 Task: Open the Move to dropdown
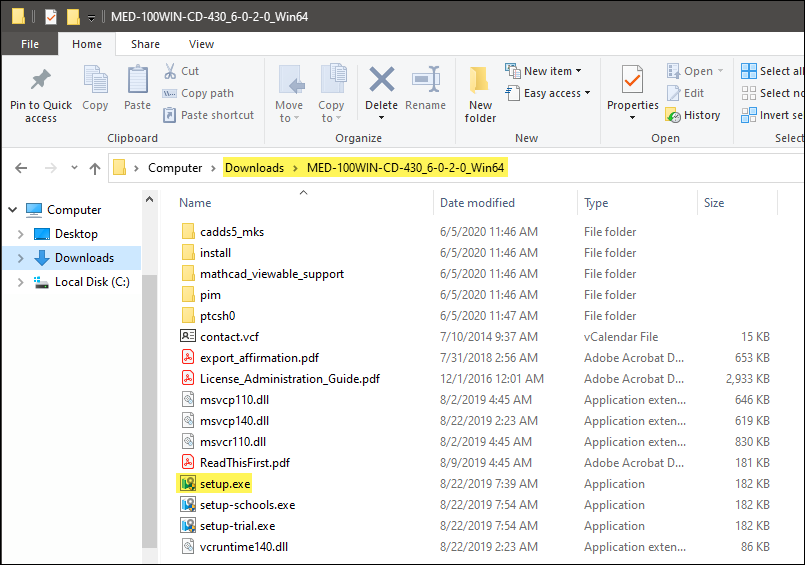coord(289,95)
